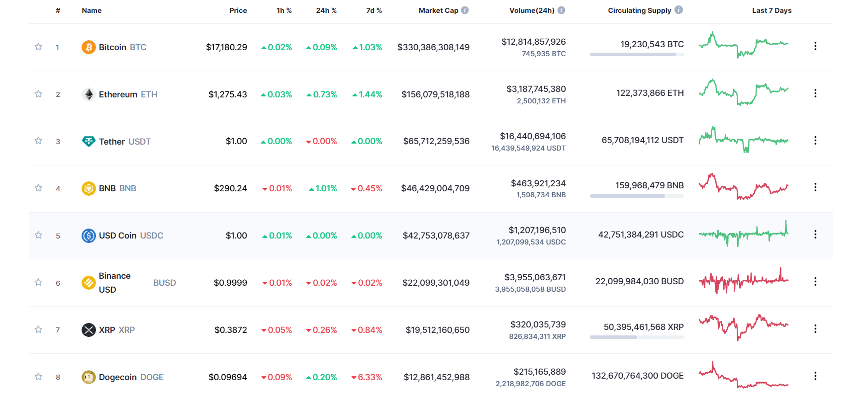Open the three-dot menu for Ethereum
The width and height of the screenshot is (868, 400).
pos(815,93)
